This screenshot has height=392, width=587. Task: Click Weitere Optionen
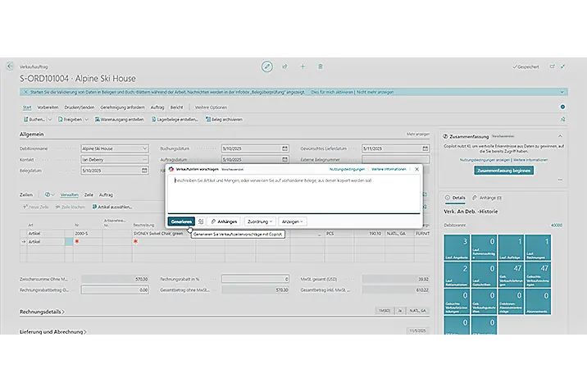coord(211,107)
